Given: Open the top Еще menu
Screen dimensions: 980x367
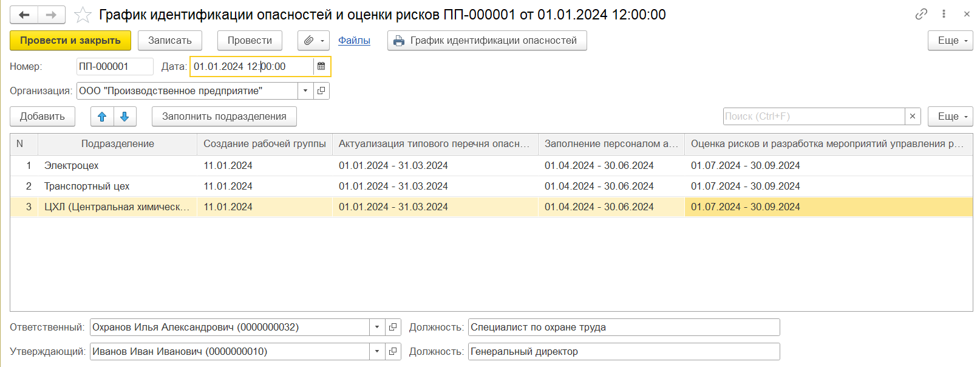Looking at the screenshot, I should click(950, 41).
